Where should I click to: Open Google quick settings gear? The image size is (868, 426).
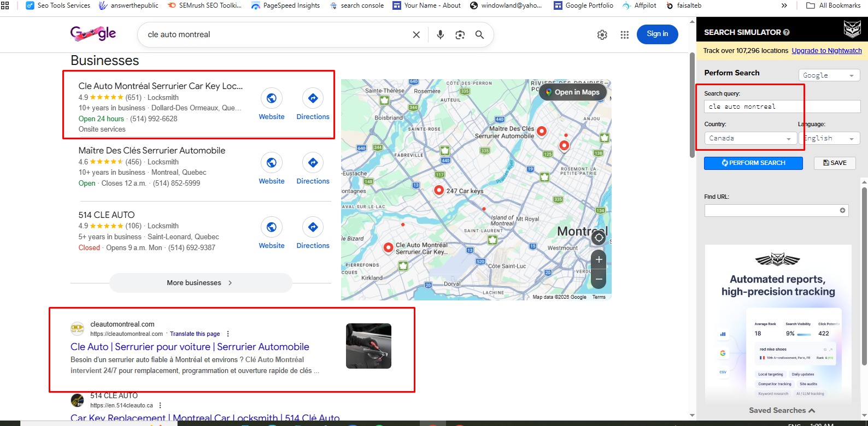[x=602, y=34]
